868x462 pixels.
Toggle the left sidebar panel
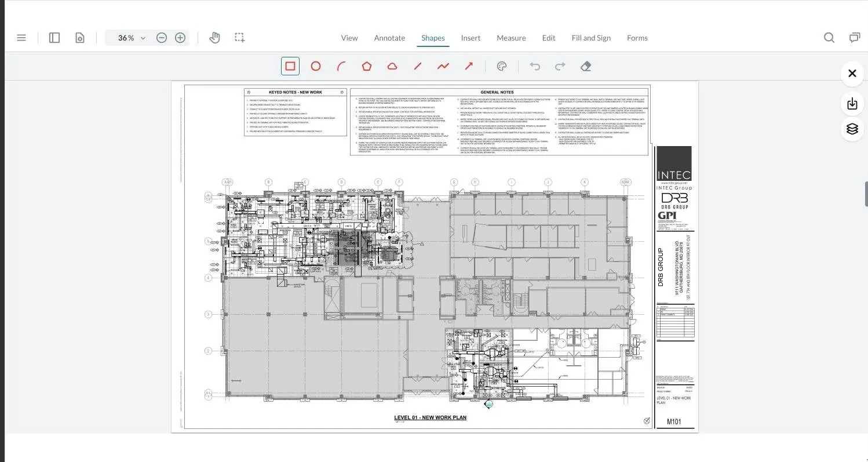point(54,38)
